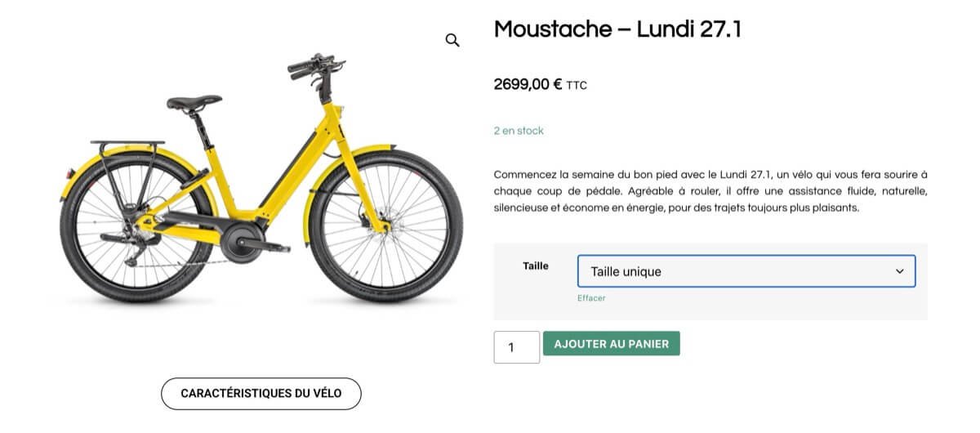The width and height of the screenshot is (980, 433).
Task: Click the magnifying glass zoom icon
Action: (452, 40)
